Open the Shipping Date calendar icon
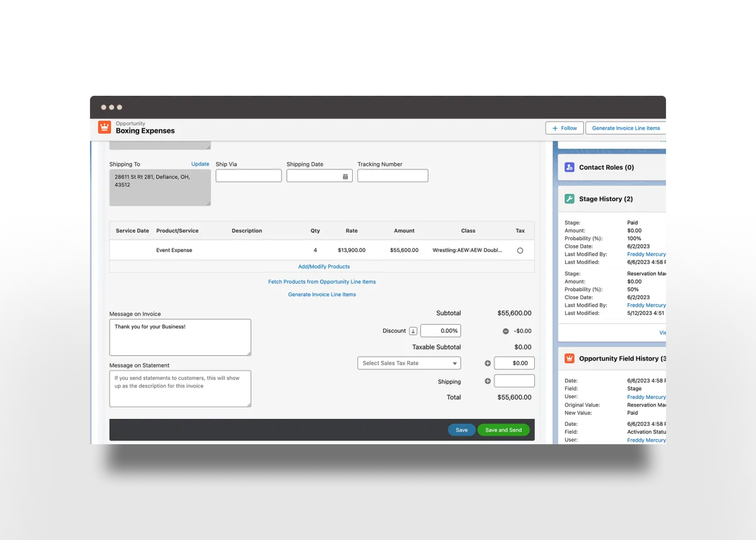Screen dimensions: 756x540 click(345, 176)
